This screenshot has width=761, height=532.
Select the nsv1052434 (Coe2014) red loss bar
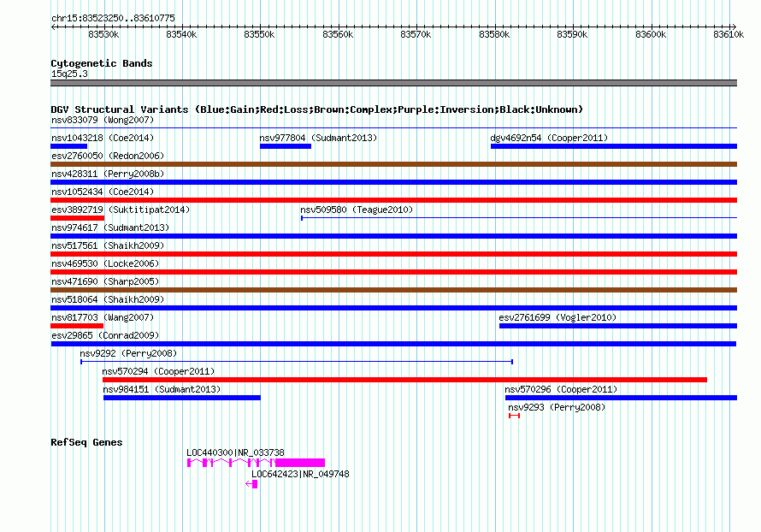point(393,200)
